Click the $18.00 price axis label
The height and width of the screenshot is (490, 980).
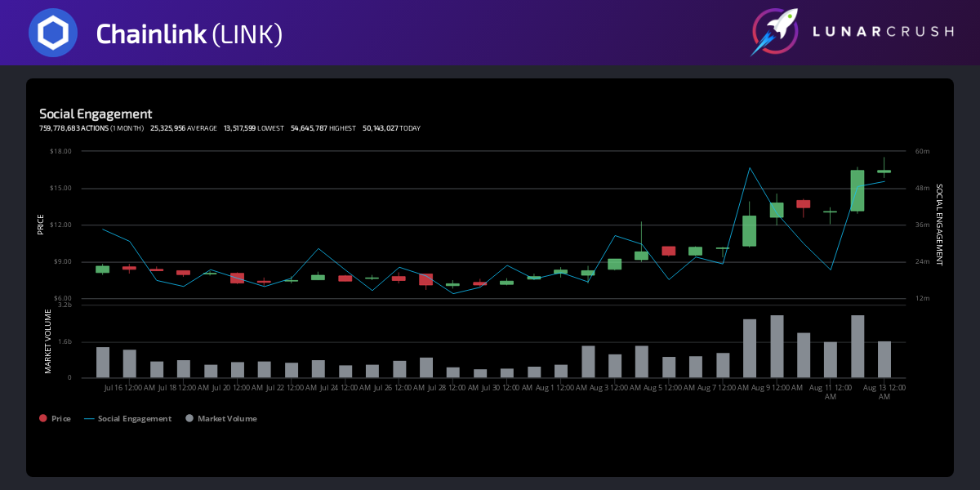60,151
